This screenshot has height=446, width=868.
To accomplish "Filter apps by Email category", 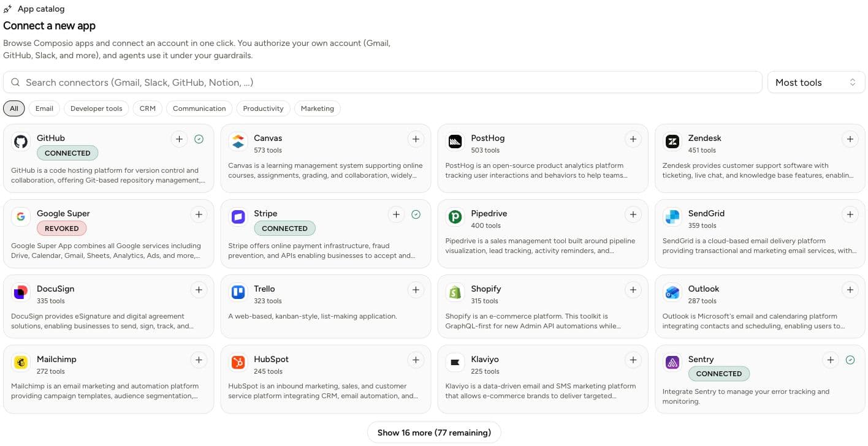I will 44,108.
